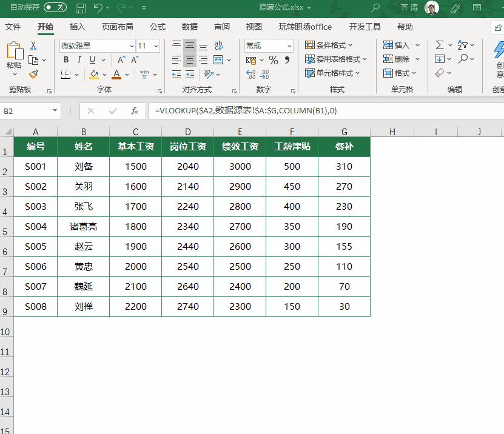Image resolution: width=504 pixels, height=434 pixels.
Task: Apply percent number style
Action: 273,60
